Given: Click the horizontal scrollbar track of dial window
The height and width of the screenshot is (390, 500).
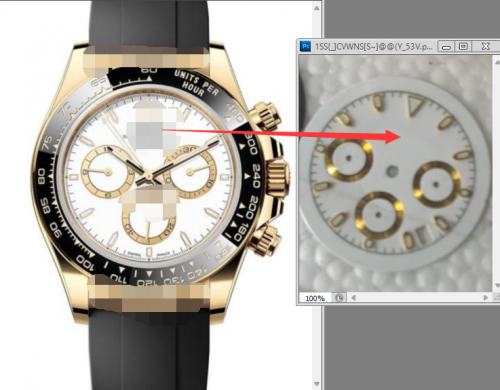Looking at the screenshot, I should (419, 298).
